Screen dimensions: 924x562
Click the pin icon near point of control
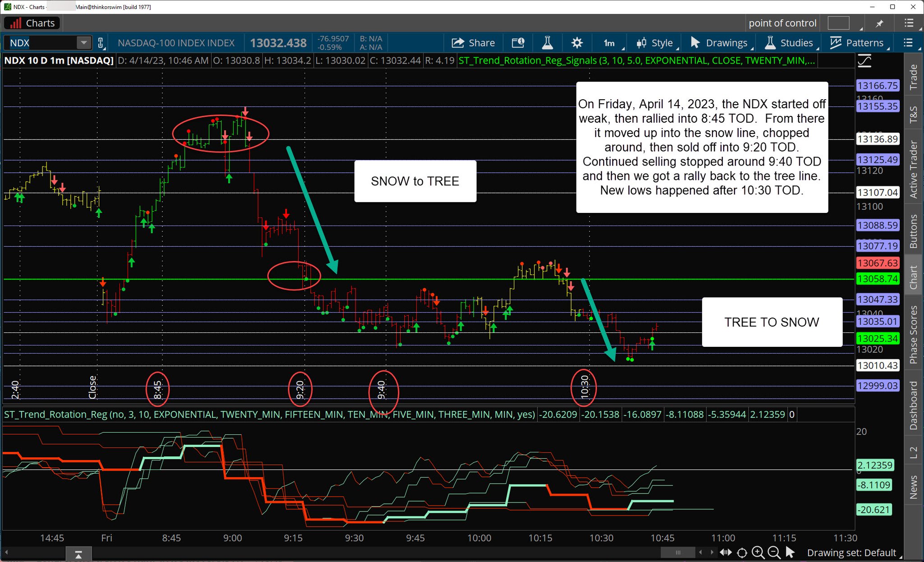click(x=879, y=23)
